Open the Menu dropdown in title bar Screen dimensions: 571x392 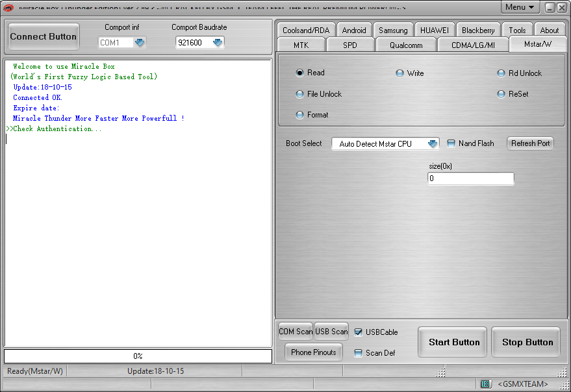(x=520, y=7)
